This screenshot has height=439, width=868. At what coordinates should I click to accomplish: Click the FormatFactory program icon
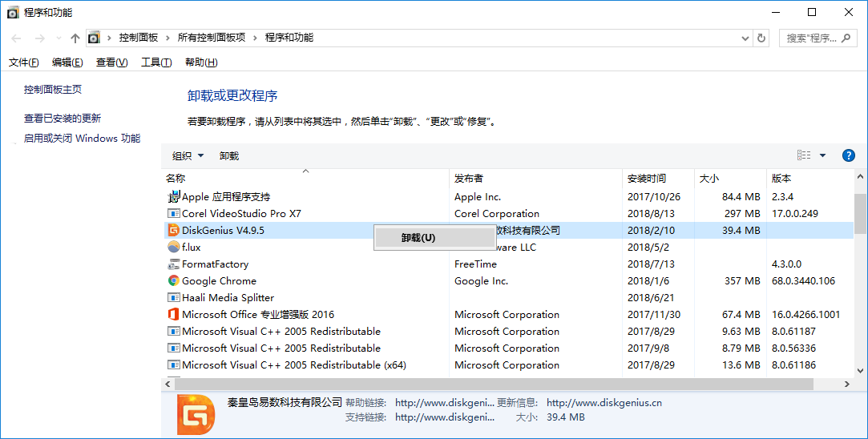coord(173,264)
